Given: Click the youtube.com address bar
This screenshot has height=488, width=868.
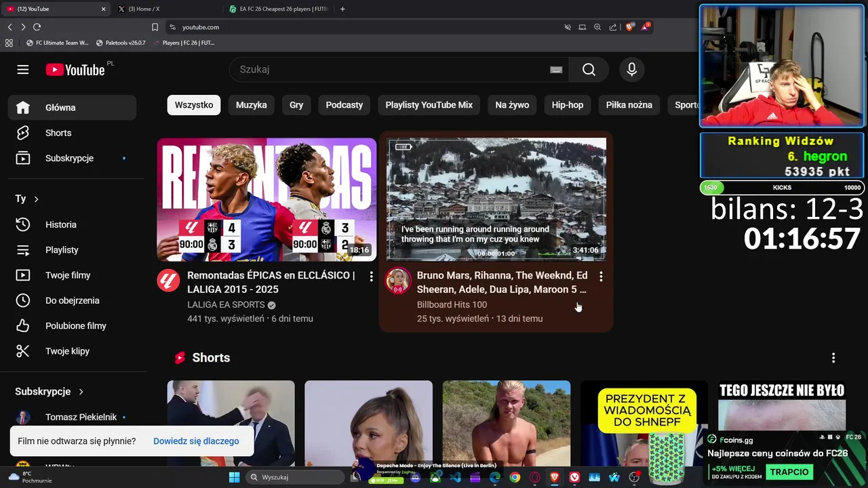Looking at the screenshot, I should pyautogui.click(x=366, y=27).
